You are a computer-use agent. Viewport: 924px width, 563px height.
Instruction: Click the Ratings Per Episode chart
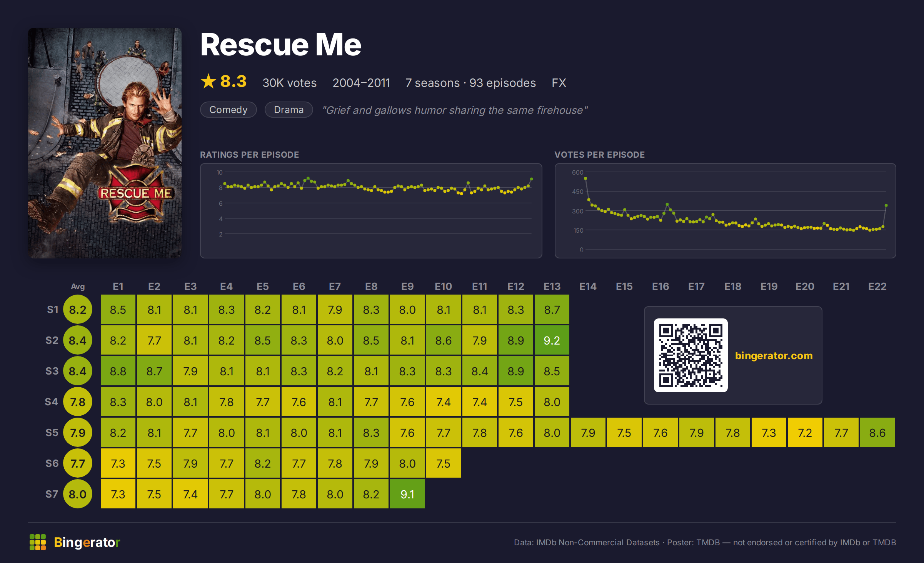(x=371, y=211)
